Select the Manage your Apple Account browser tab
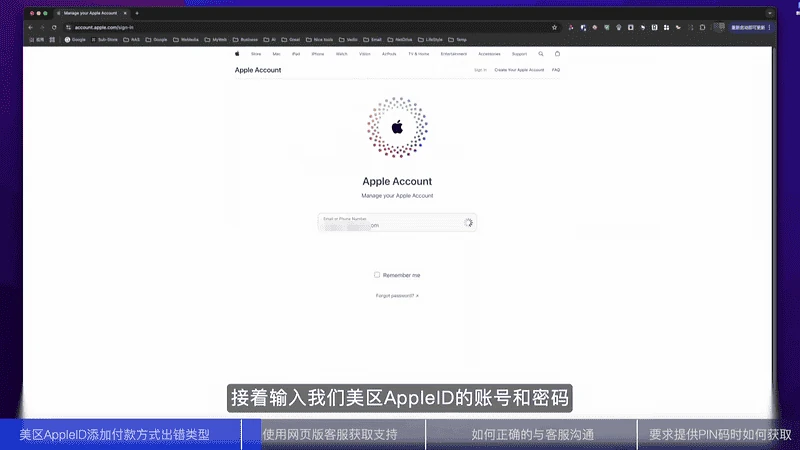The width and height of the screenshot is (800, 450). point(91,13)
